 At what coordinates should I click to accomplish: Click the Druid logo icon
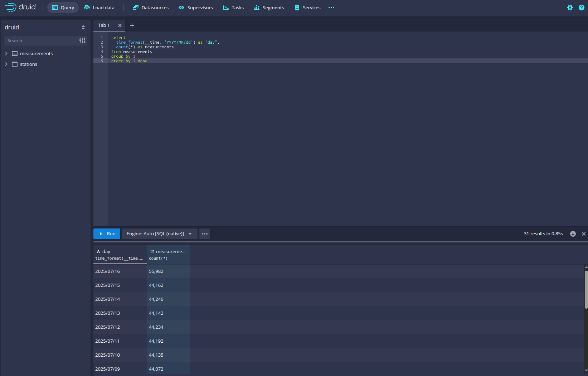11,7
